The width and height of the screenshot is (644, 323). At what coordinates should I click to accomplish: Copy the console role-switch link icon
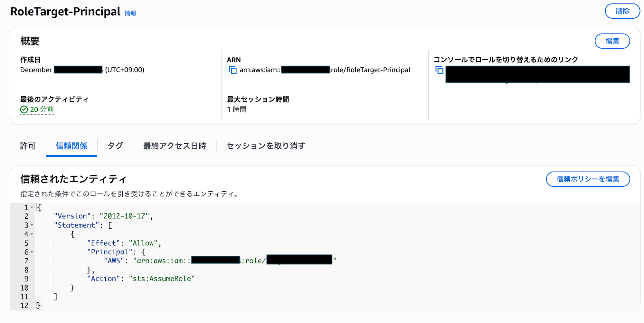439,70
